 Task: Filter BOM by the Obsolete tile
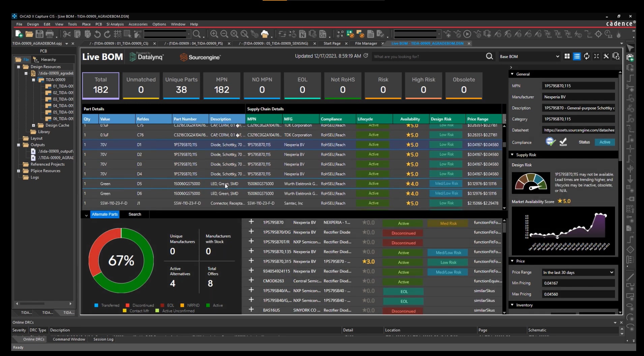pos(464,86)
